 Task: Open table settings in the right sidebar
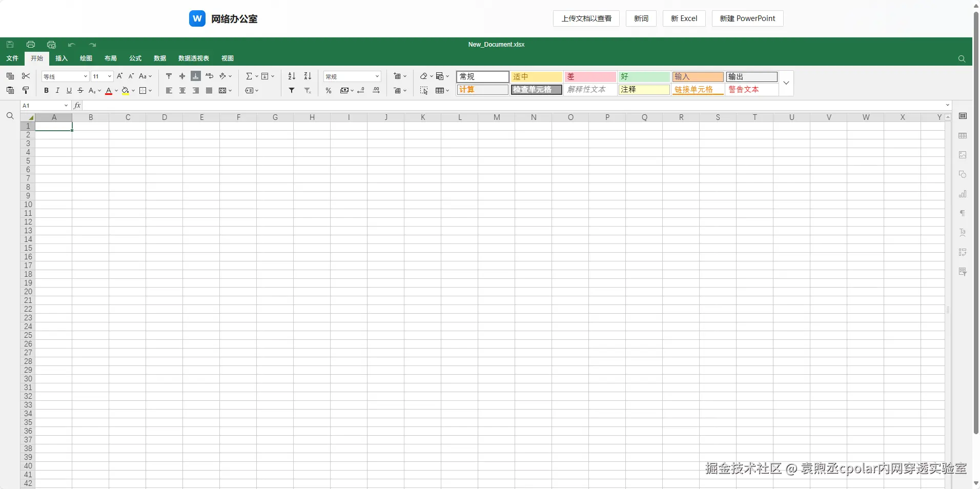963,135
